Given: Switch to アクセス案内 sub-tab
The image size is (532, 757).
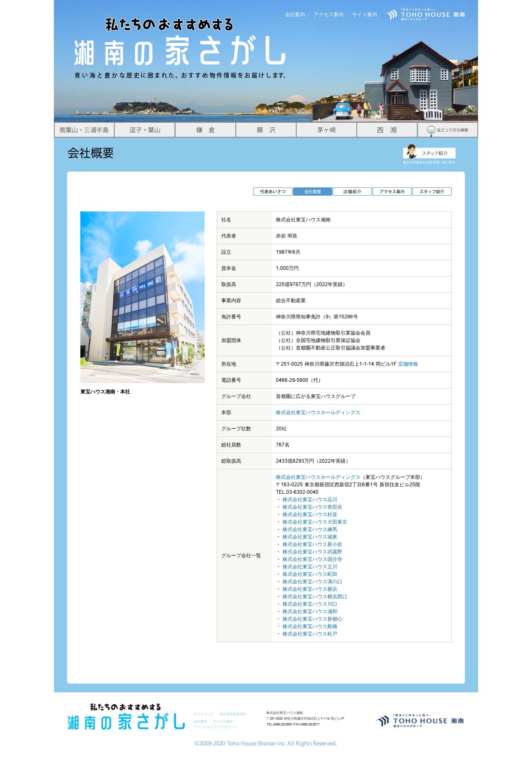Looking at the screenshot, I should pos(392,192).
